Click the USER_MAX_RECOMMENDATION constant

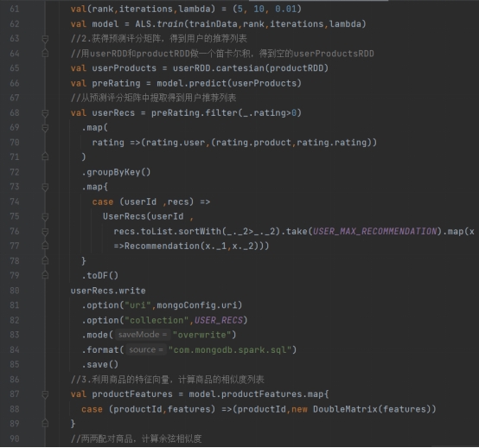pyautogui.click(x=375, y=231)
